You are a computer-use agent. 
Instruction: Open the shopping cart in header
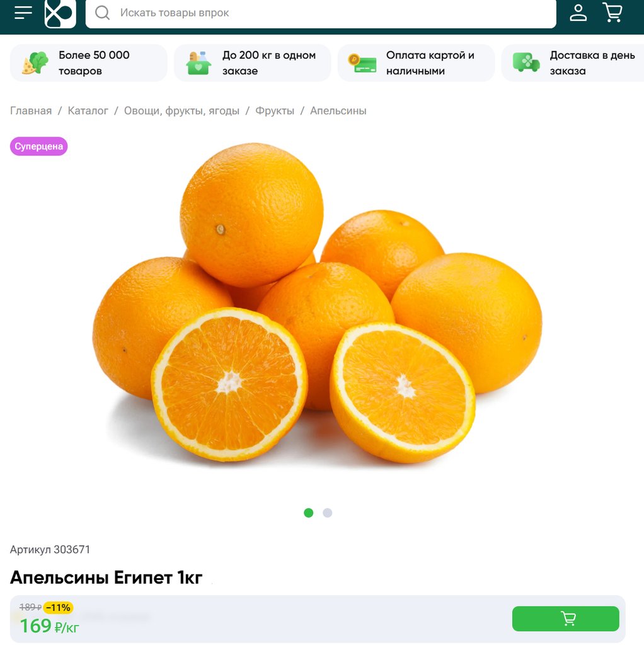[x=612, y=13]
